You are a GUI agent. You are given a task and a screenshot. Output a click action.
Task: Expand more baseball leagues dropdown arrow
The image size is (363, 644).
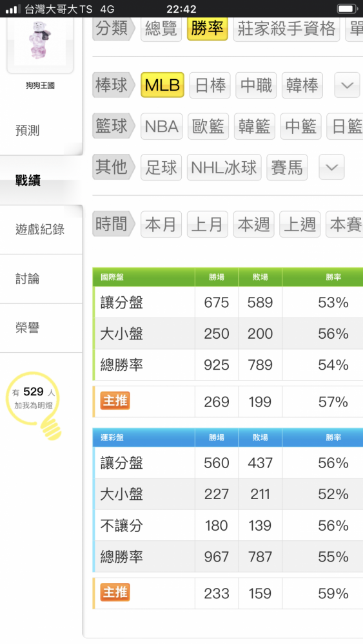tap(348, 85)
